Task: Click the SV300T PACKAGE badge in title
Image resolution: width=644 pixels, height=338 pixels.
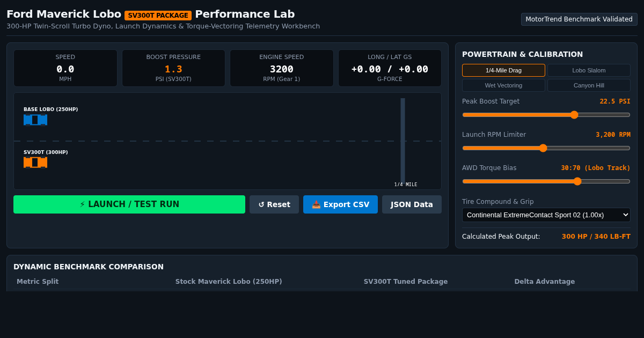Action: pos(158,16)
